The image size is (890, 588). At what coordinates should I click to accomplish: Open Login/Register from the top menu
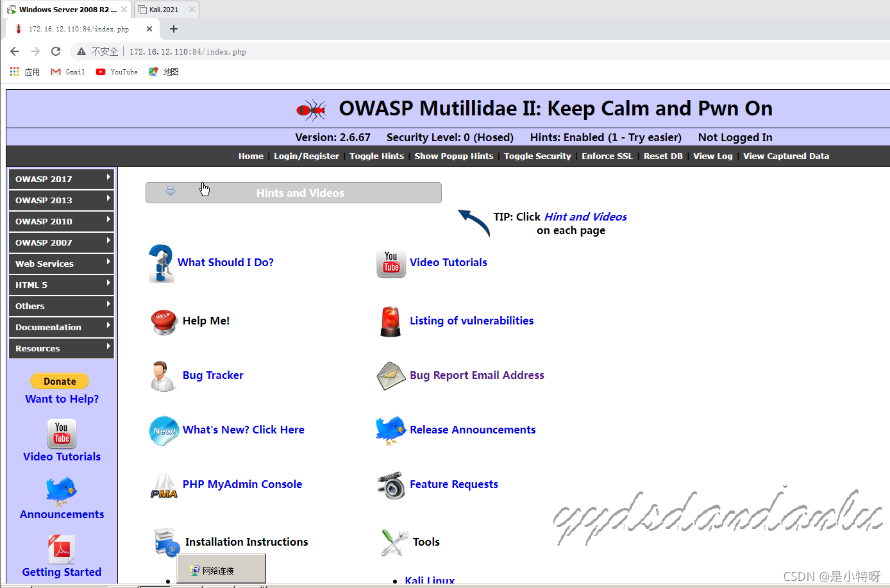click(306, 156)
